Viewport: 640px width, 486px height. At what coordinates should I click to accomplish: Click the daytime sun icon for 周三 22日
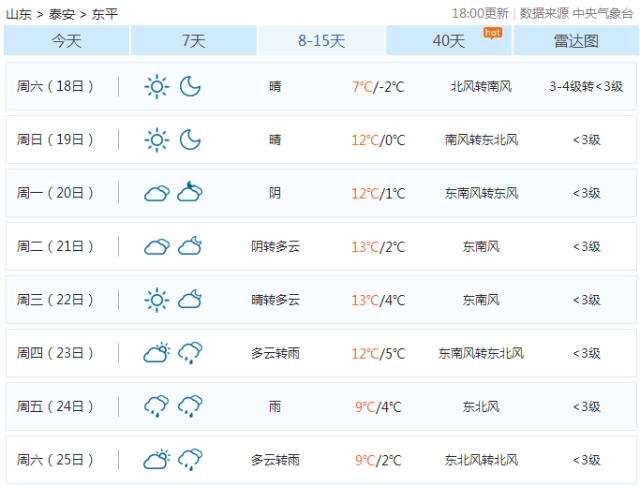tap(157, 300)
